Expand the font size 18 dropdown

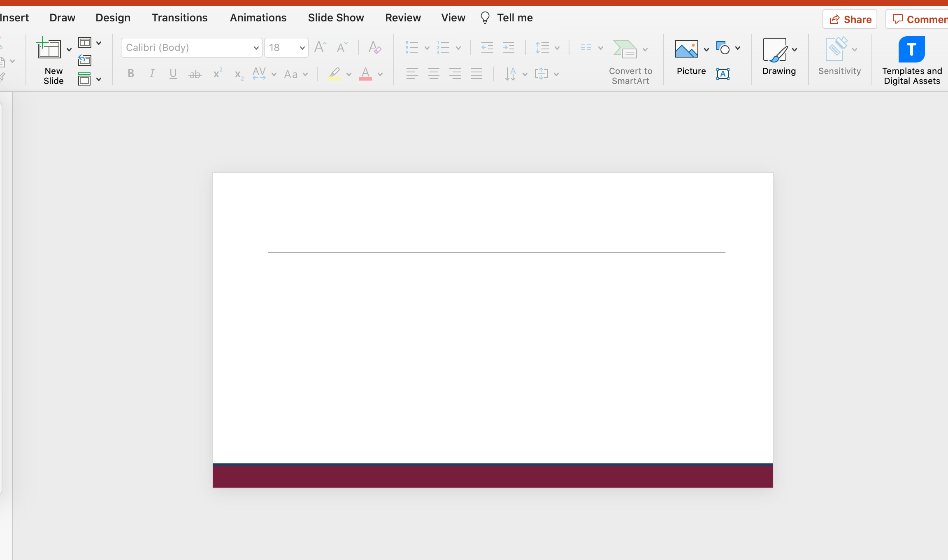[x=302, y=48]
